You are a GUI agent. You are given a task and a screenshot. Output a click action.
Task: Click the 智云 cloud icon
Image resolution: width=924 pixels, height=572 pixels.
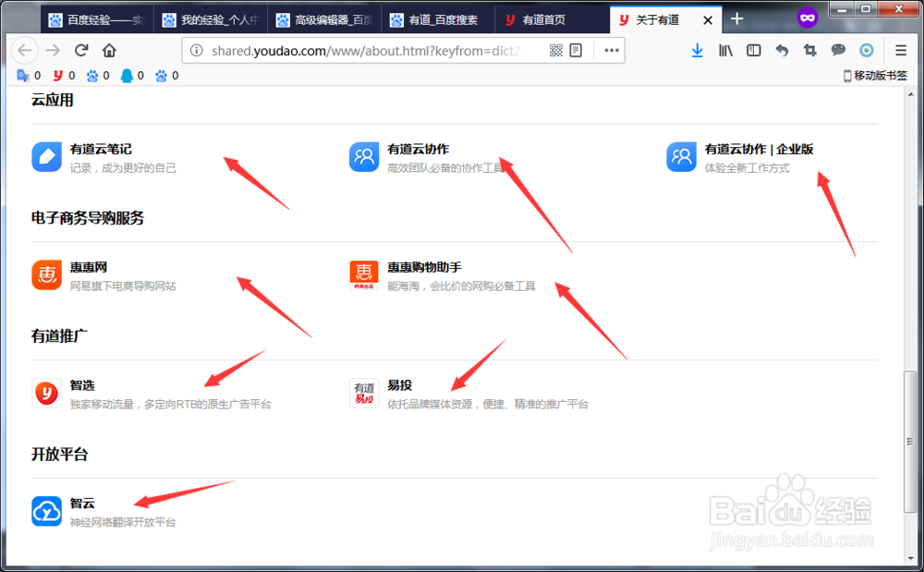point(46,511)
